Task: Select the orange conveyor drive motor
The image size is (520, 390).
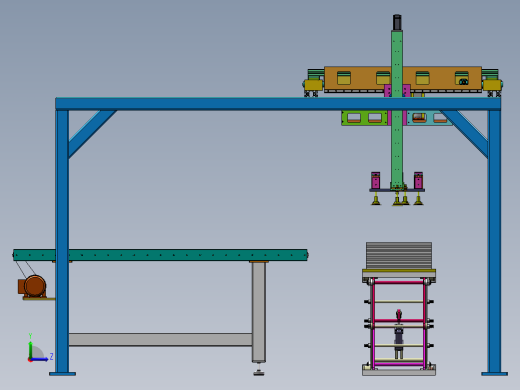Action: tap(32, 286)
